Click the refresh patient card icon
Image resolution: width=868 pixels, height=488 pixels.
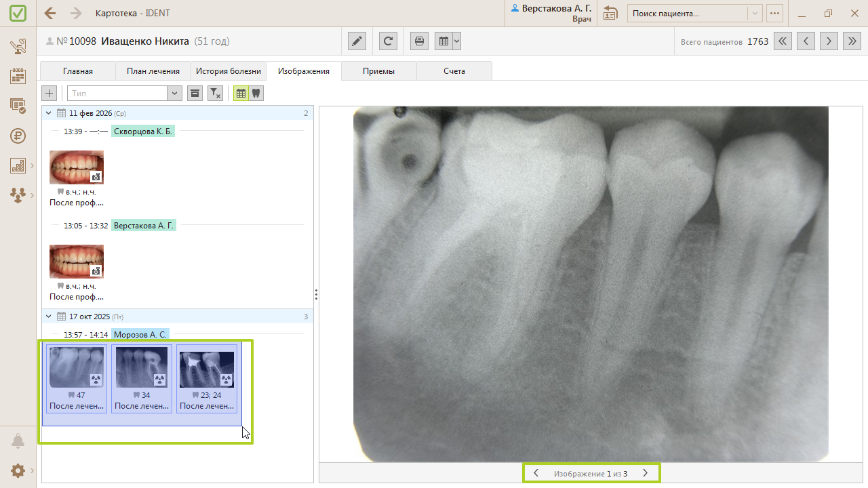pyautogui.click(x=388, y=41)
